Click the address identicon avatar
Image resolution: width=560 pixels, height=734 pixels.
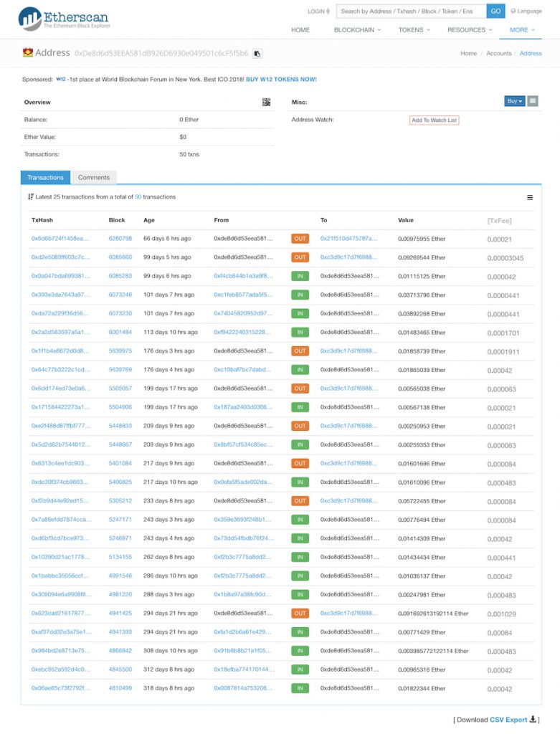28,53
